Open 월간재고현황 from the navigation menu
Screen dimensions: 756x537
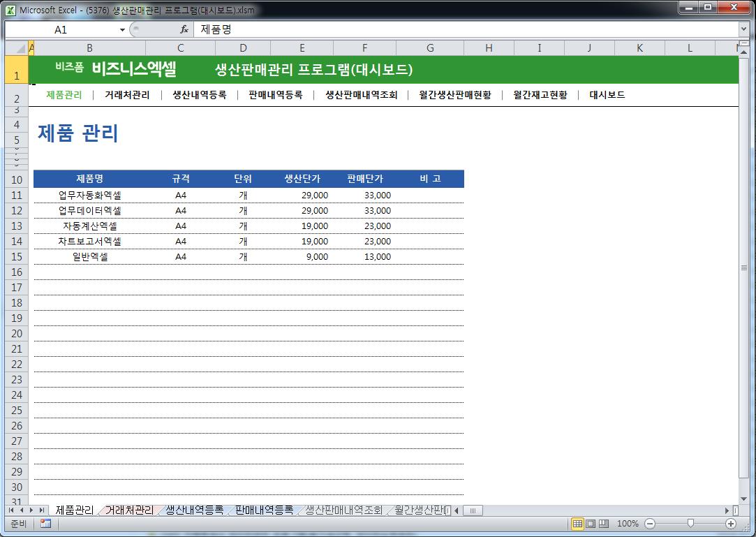pyautogui.click(x=540, y=95)
